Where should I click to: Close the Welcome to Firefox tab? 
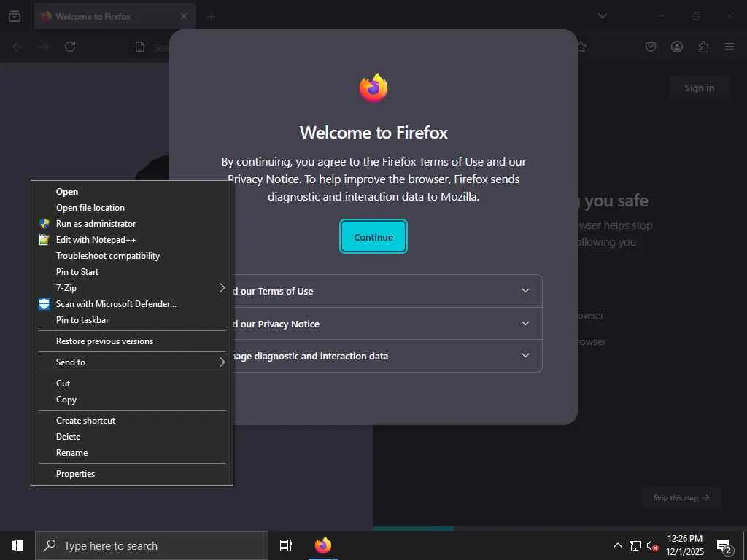click(x=184, y=16)
